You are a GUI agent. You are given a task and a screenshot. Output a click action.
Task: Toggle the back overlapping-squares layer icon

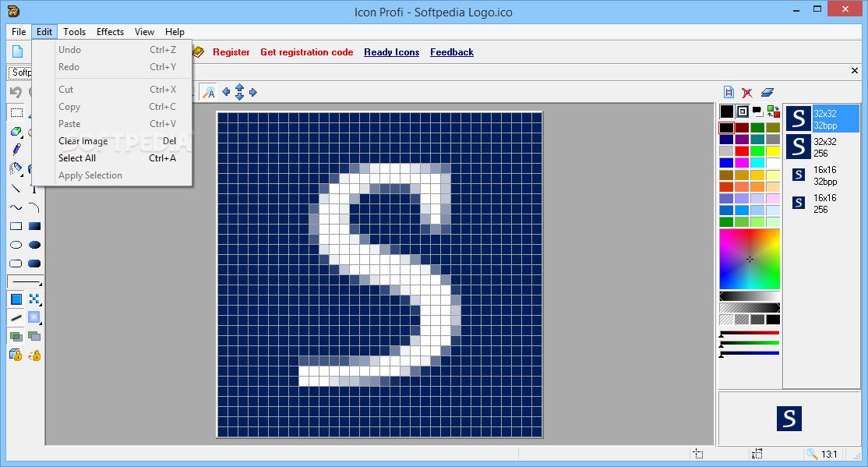[x=34, y=336]
